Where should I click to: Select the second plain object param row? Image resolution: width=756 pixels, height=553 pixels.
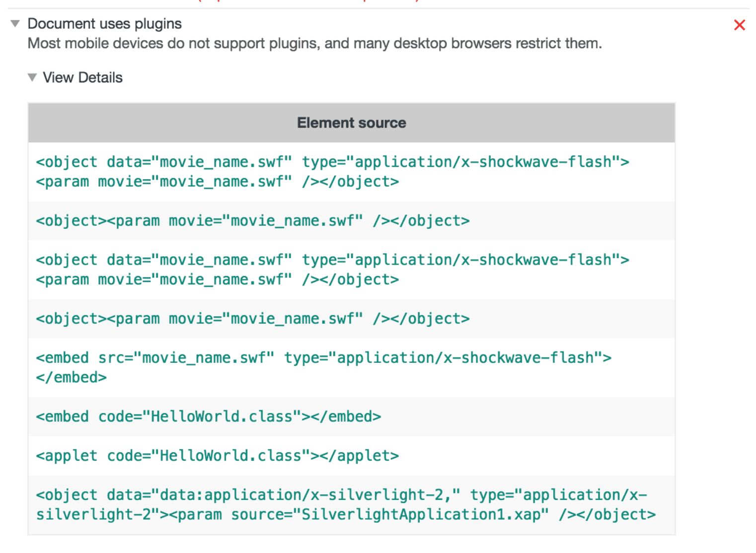[253, 220]
